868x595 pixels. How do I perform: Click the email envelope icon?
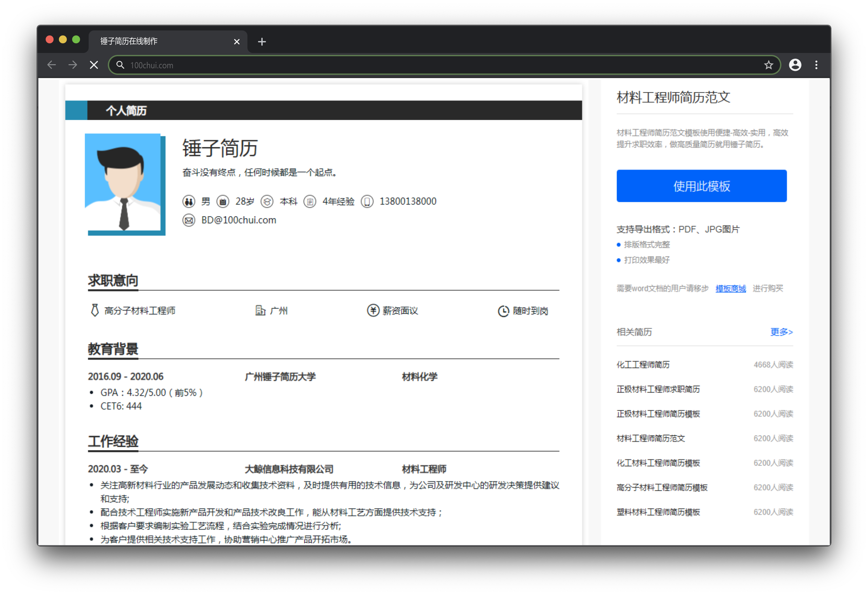click(189, 220)
